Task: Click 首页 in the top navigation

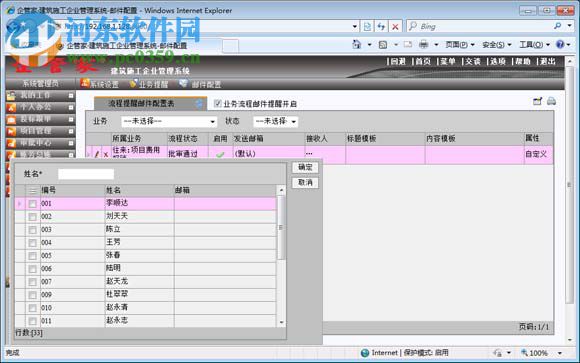Action: tap(423, 61)
